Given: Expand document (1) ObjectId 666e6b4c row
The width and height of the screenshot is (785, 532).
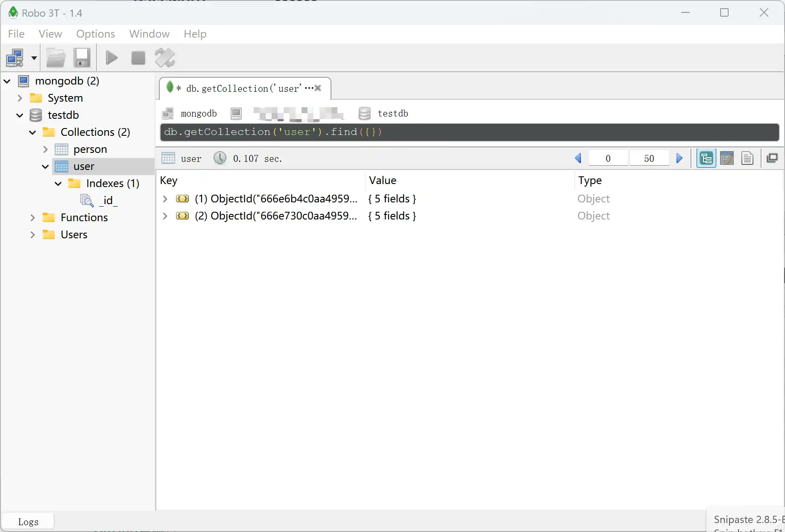Looking at the screenshot, I should (165, 199).
